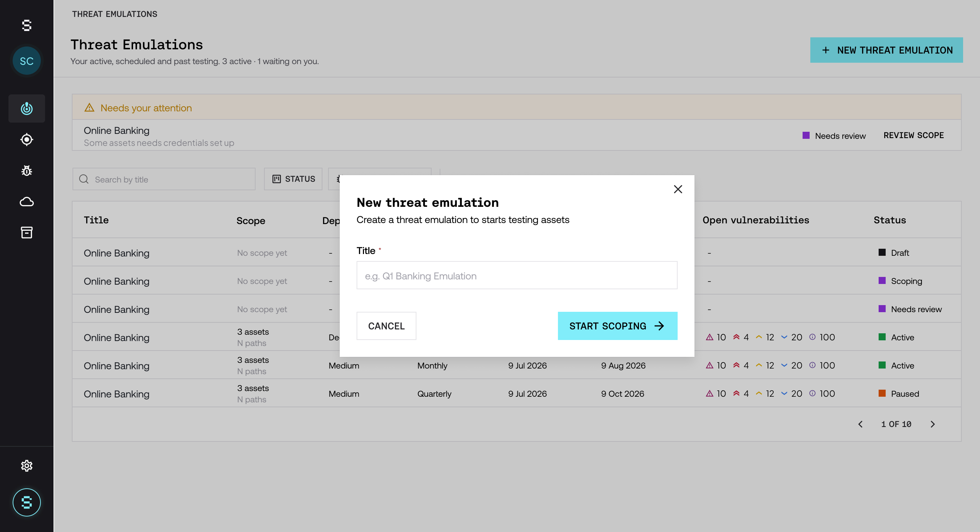This screenshot has height=532, width=980.
Task: Click the 9 Aug 2026 date cell
Action: click(623, 366)
